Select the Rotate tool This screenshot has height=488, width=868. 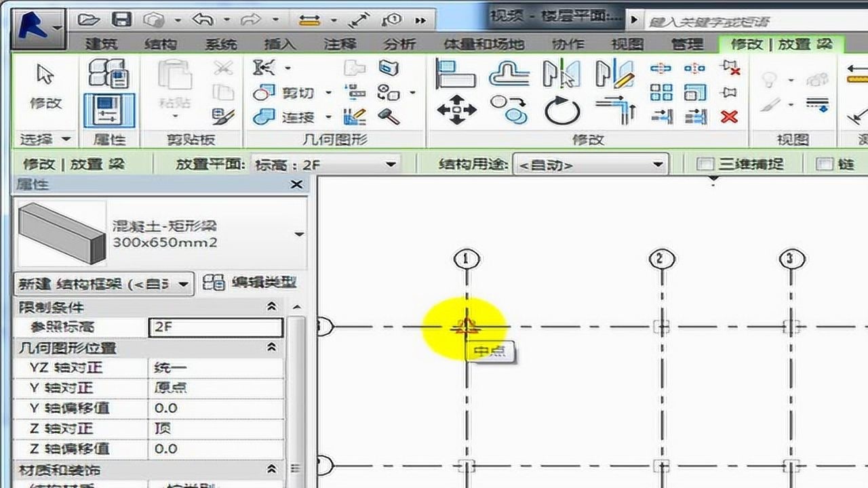562,110
